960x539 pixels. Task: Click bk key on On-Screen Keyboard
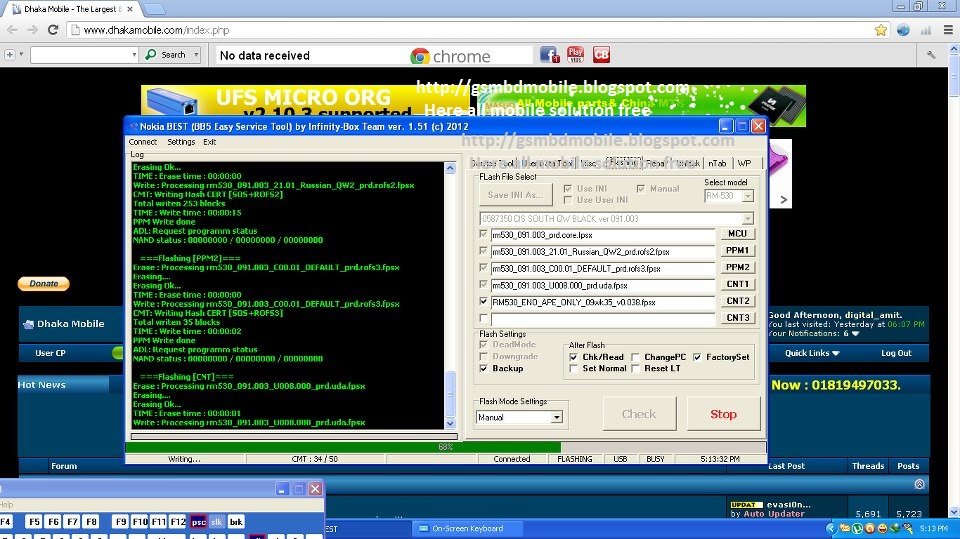(236, 522)
